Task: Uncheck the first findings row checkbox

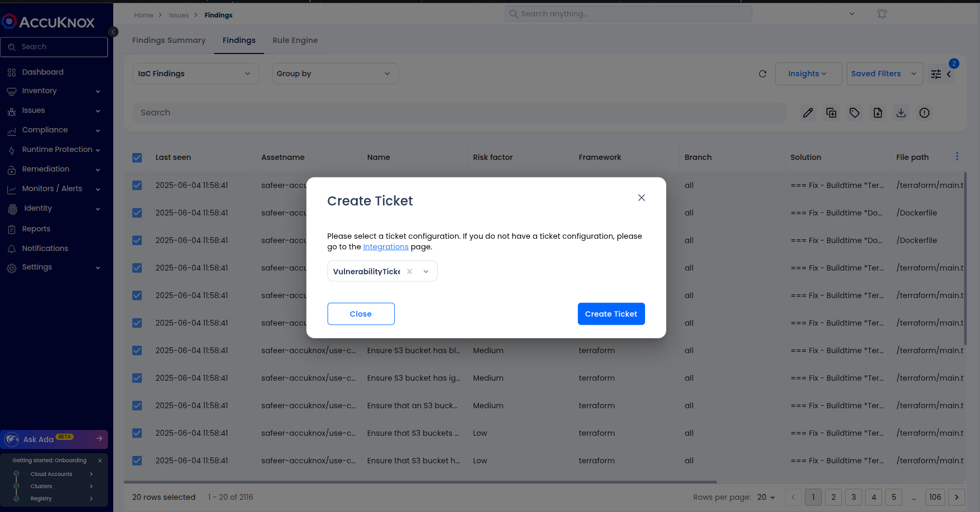Action: click(x=137, y=185)
